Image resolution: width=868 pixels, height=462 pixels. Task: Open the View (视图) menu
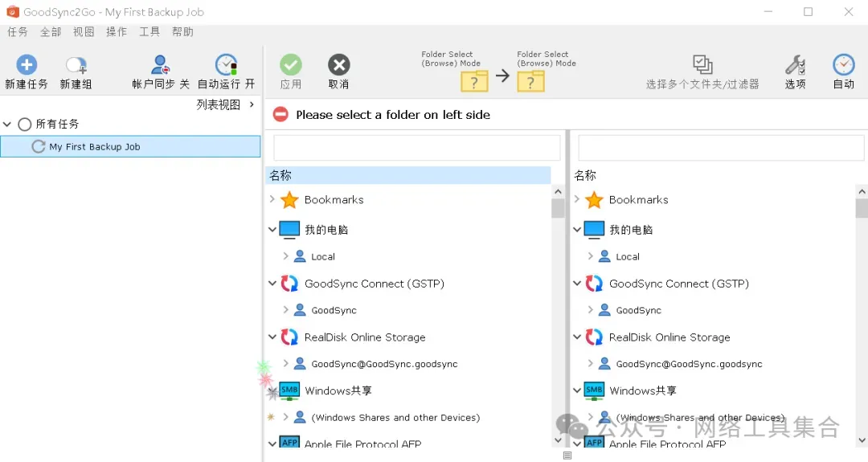coord(84,31)
